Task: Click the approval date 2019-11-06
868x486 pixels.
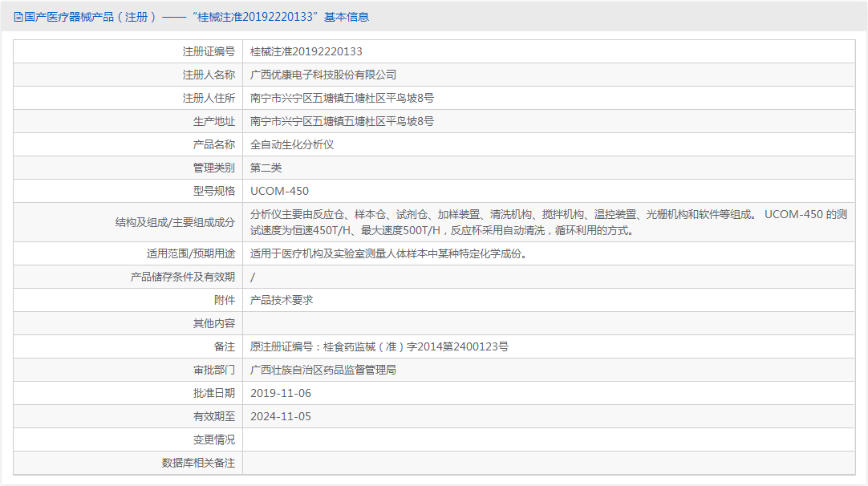Action: [x=281, y=393]
